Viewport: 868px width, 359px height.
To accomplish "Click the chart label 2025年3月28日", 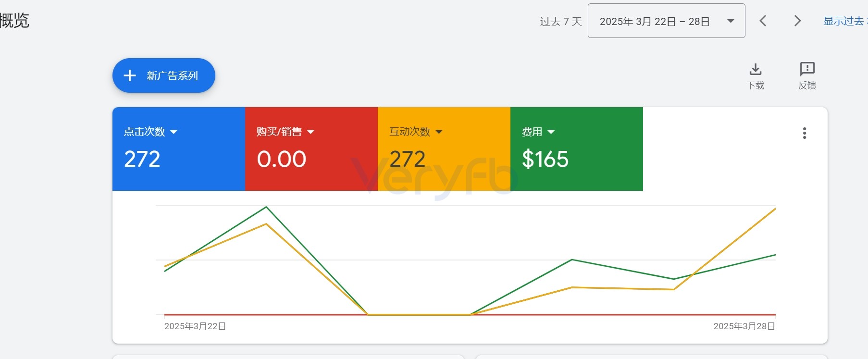I will pyautogui.click(x=744, y=326).
